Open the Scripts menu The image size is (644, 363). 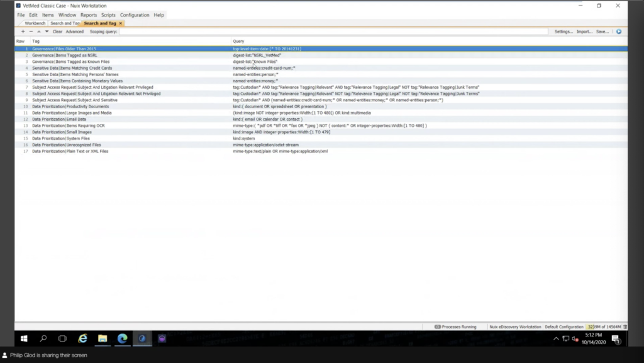[x=108, y=15]
